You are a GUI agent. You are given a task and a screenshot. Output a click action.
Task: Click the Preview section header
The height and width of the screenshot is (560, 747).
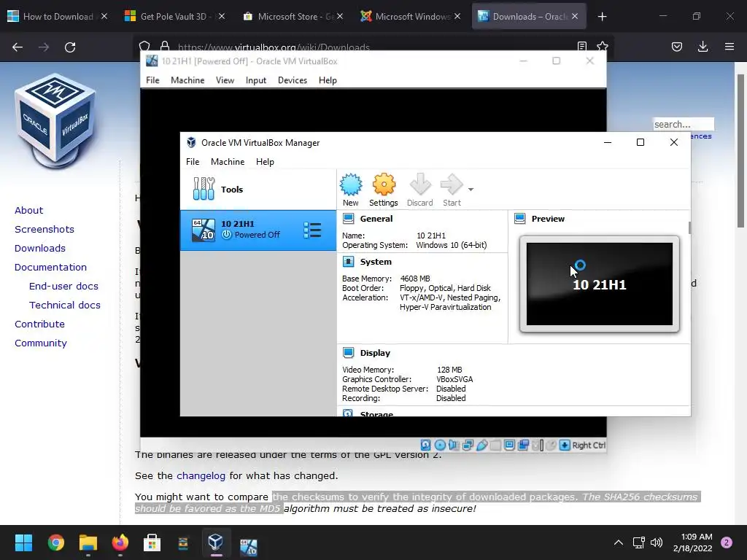click(x=548, y=219)
